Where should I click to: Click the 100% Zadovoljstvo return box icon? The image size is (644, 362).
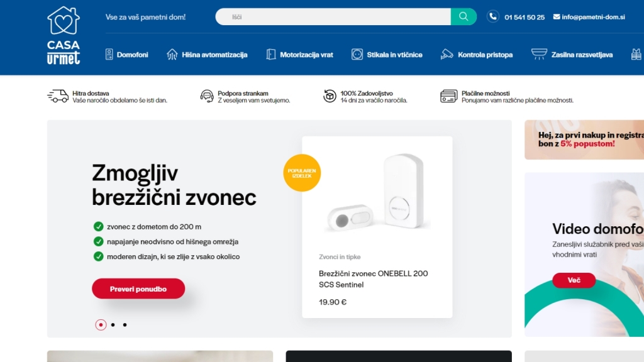(x=330, y=96)
